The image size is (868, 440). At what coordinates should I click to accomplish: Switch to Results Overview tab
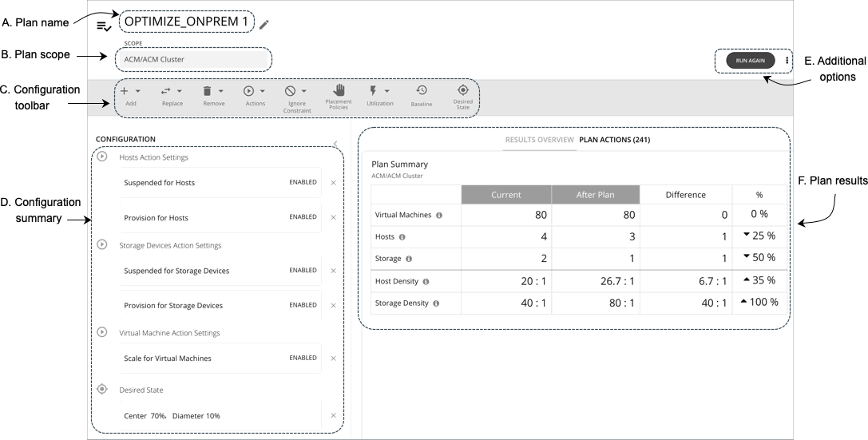coord(539,140)
